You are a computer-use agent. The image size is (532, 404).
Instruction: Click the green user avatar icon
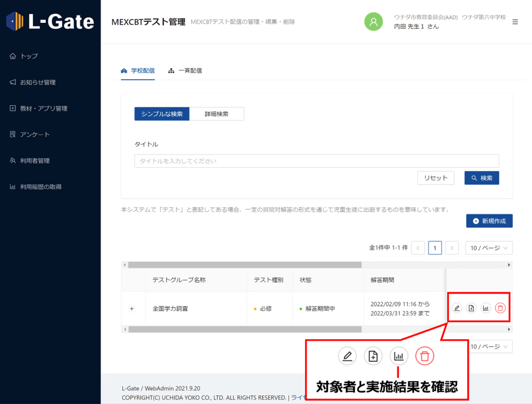[x=373, y=22]
